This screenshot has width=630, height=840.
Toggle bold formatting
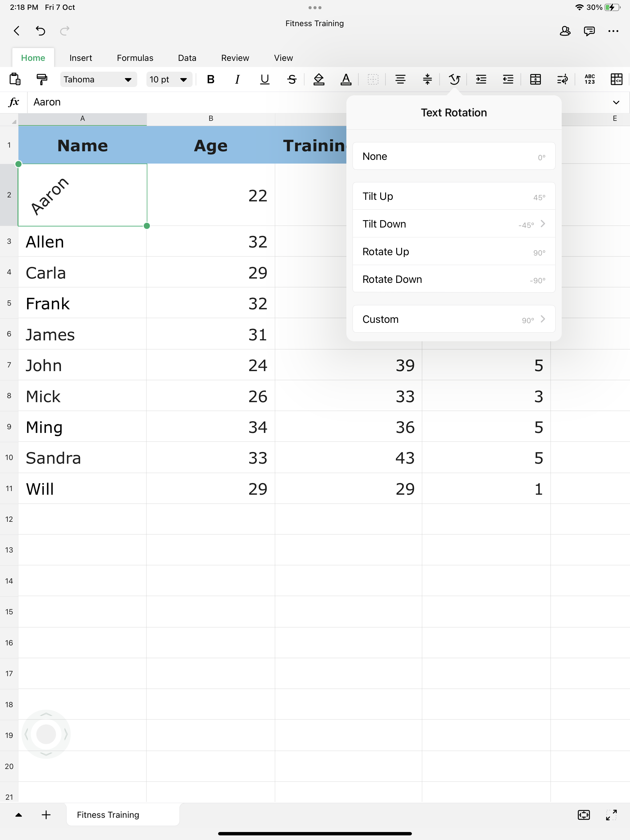point(210,79)
